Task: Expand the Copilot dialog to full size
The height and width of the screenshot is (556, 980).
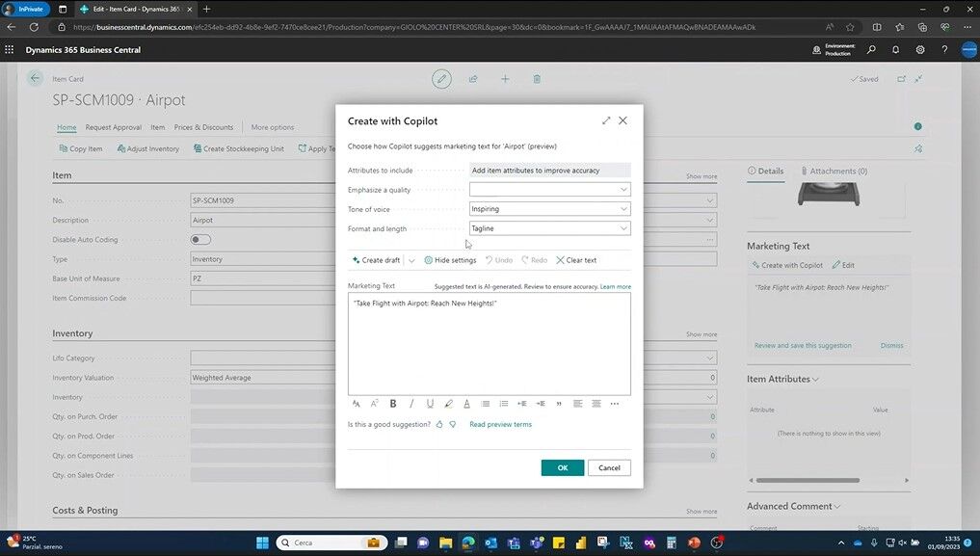Action: [x=606, y=120]
